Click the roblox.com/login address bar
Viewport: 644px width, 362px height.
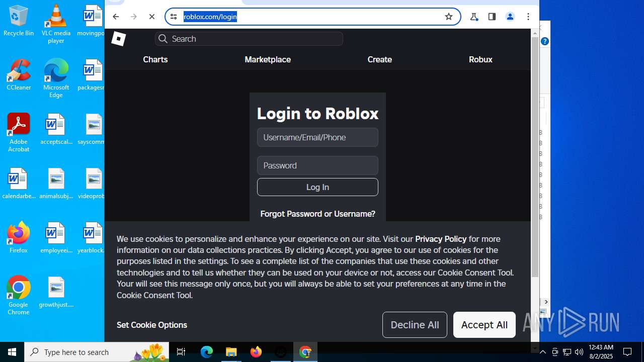(312, 17)
